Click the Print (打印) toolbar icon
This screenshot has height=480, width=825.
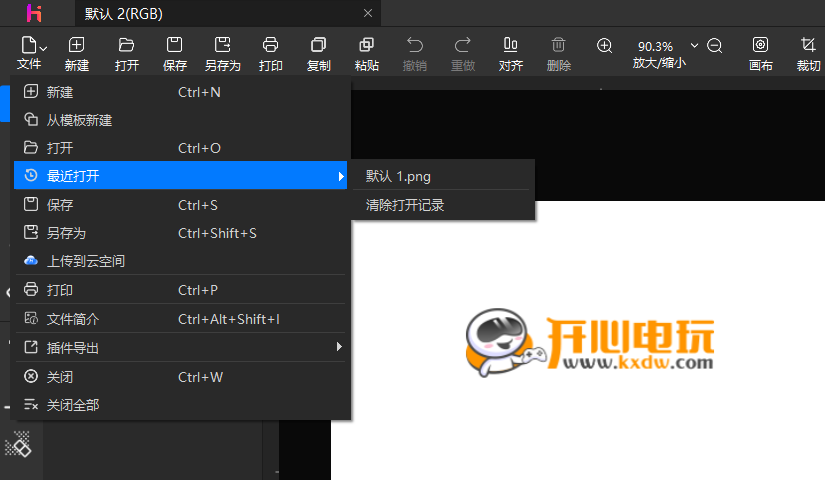[270, 45]
